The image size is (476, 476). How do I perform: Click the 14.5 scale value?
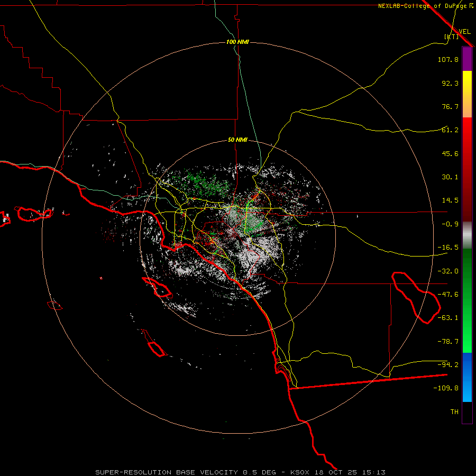click(450, 200)
